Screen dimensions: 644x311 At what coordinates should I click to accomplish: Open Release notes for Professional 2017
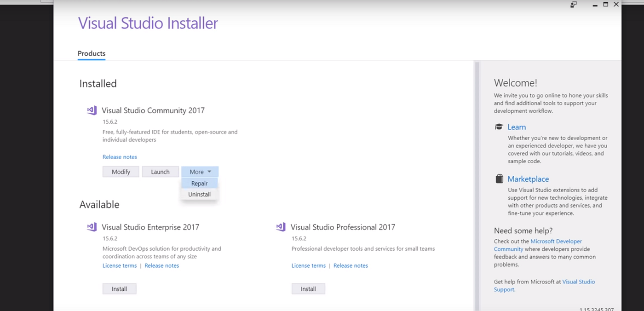pyautogui.click(x=351, y=265)
